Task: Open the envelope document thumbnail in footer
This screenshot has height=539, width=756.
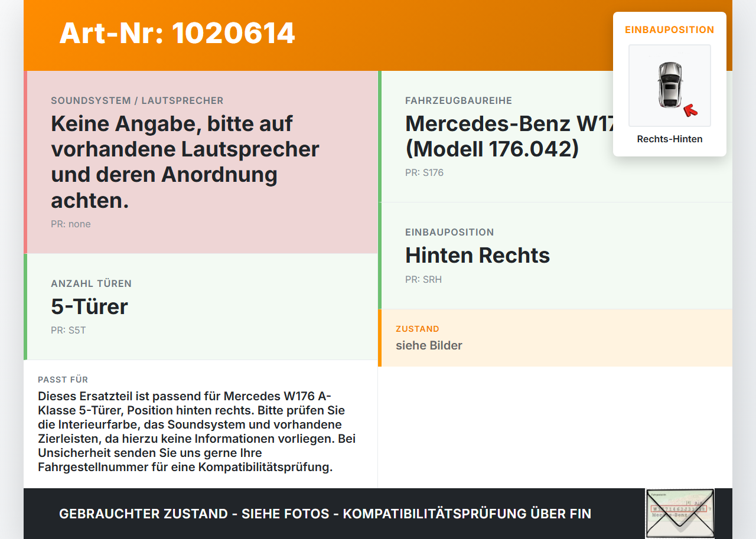Action: pyautogui.click(x=680, y=514)
